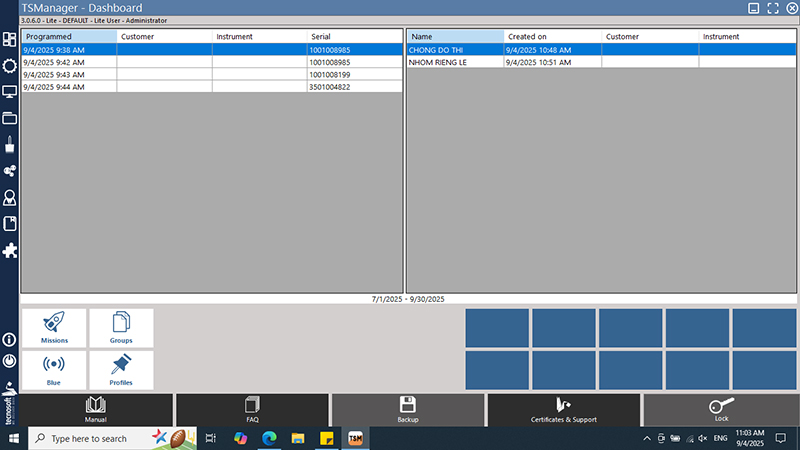This screenshot has width=800, height=450.
Task: Click the power icon in left sidebar
Action: [x=10, y=361]
